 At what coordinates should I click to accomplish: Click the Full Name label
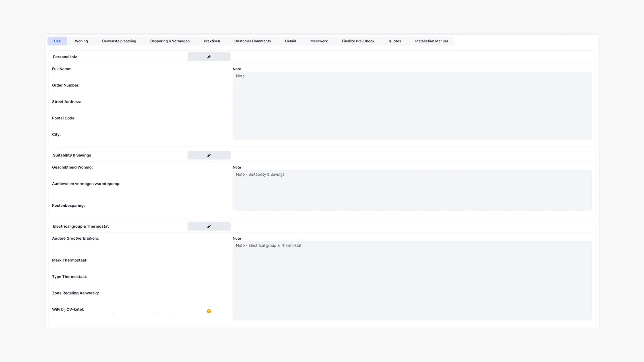point(62,69)
